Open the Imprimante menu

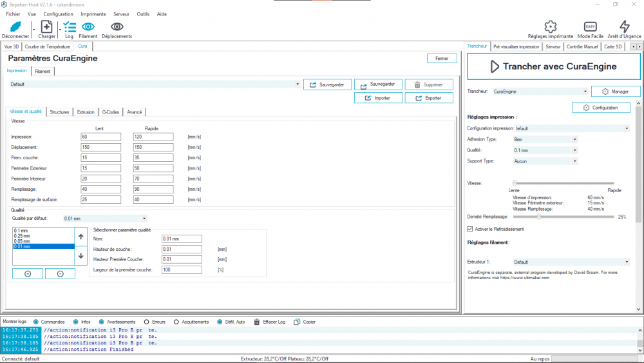tap(93, 14)
